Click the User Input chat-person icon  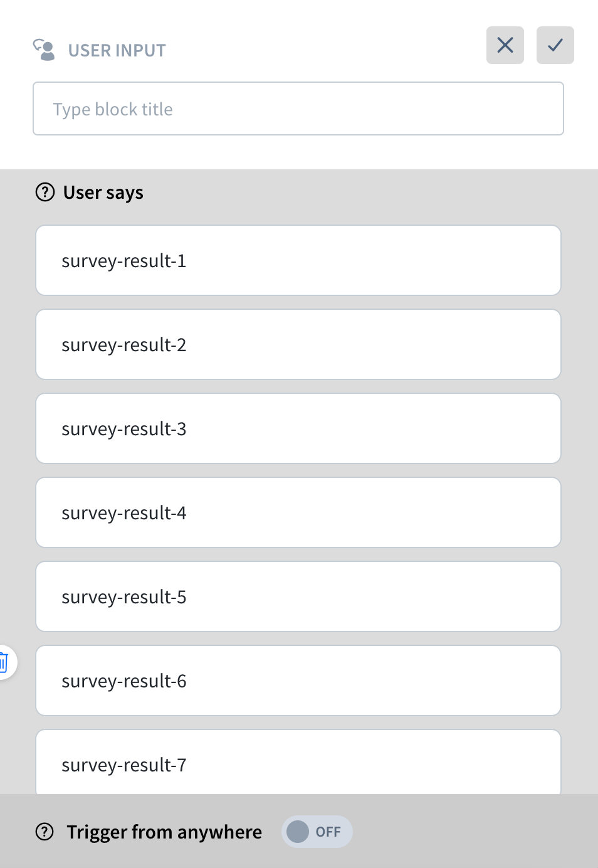point(44,50)
